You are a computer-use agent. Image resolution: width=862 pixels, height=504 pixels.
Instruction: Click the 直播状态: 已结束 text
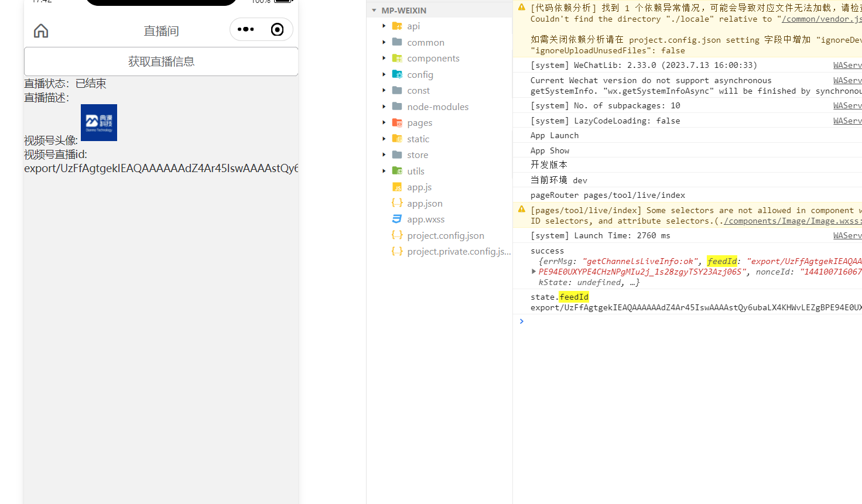[65, 83]
